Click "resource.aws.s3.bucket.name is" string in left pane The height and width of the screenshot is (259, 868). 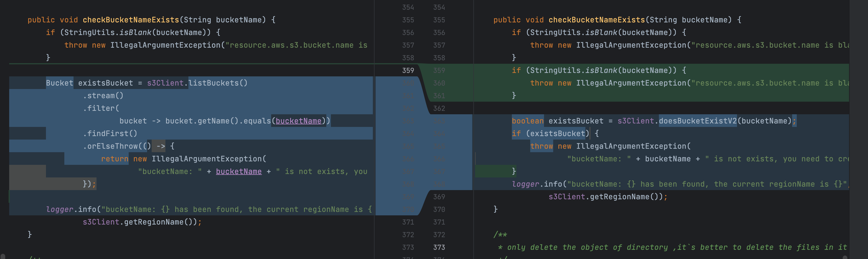[296, 45]
